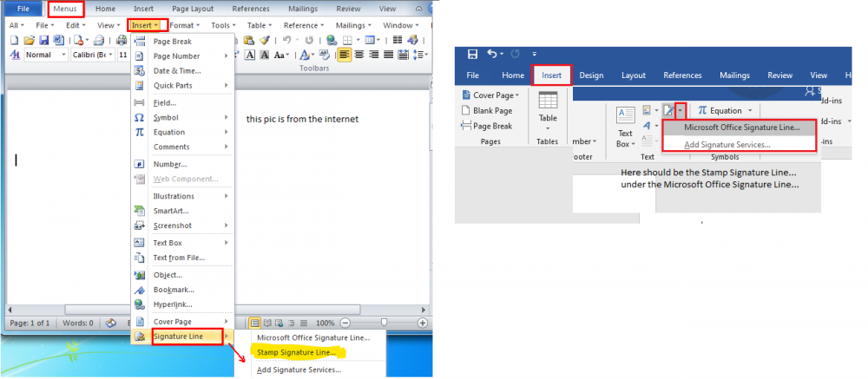Click the Web Layout view icon

point(279,323)
